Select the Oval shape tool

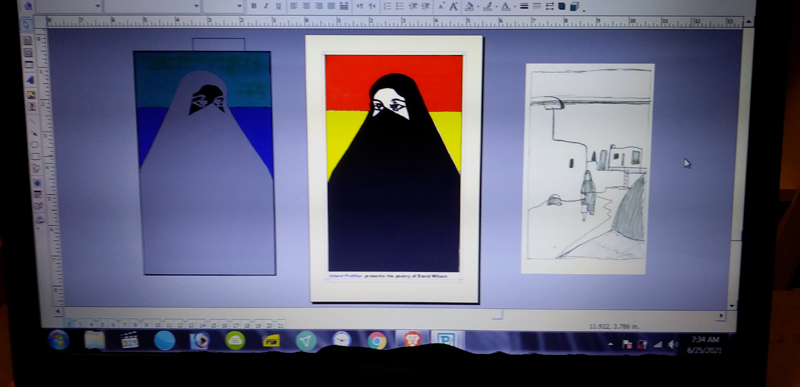pos(34,145)
